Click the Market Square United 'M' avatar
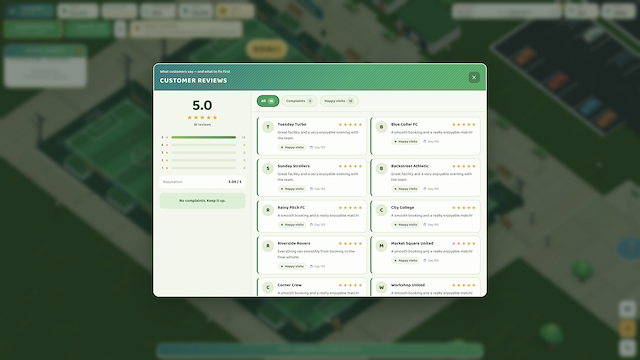The height and width of the screenshot is (360, 640). 381,246
